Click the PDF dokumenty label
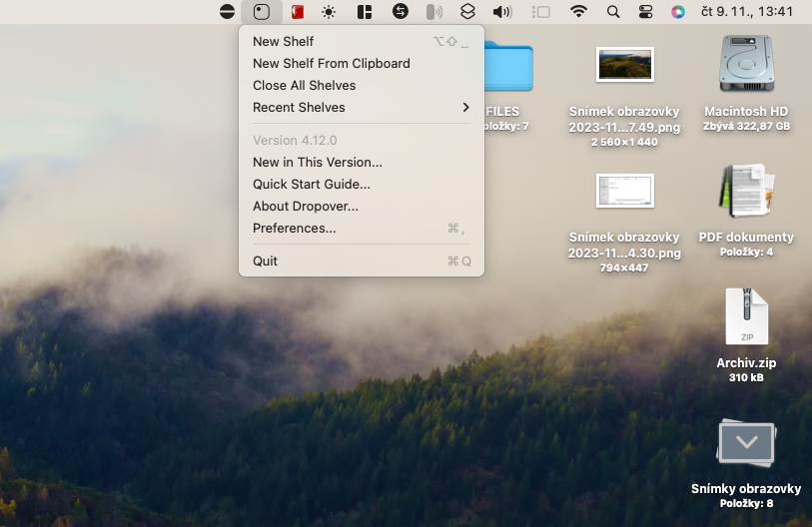This screenshot has height=527, width=812. pyautogui.click(x=746, y=238)
